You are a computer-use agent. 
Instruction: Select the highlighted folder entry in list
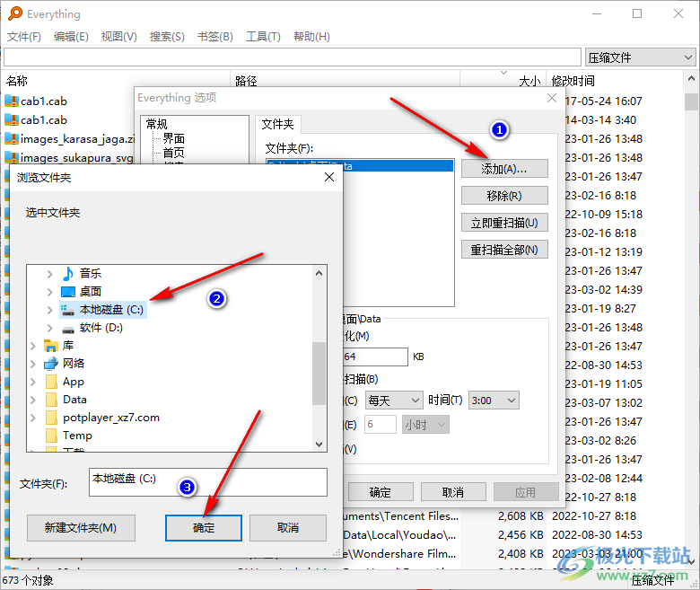360,166
